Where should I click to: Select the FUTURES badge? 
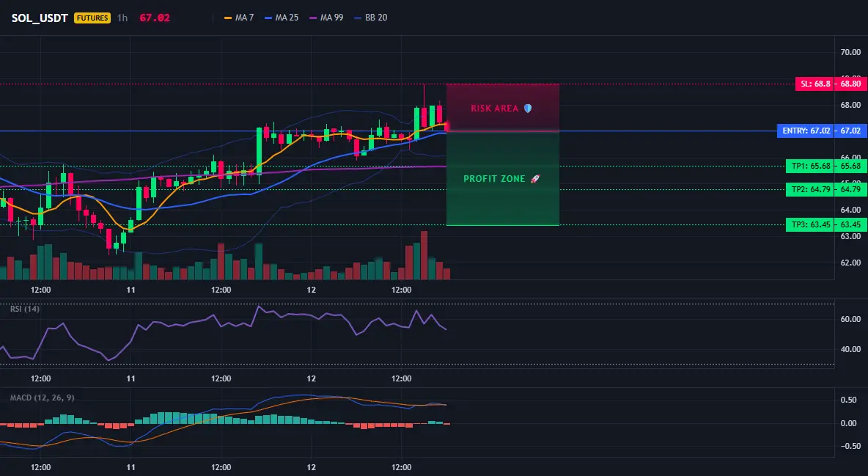point(92,18)
